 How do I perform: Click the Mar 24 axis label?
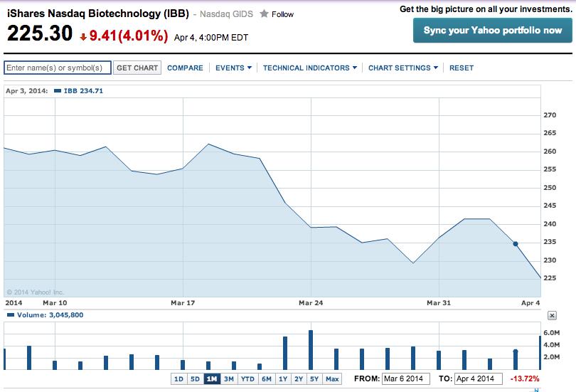tap(311, 303)
